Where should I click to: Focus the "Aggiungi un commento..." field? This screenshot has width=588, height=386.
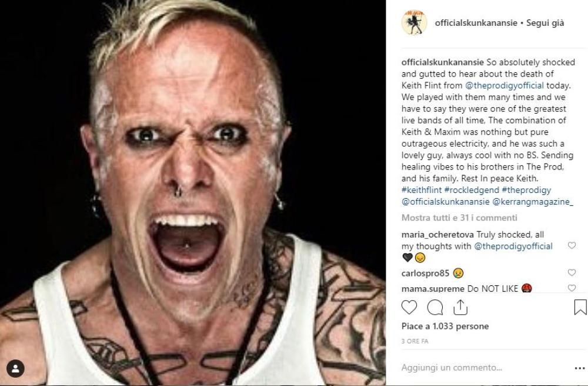tap(484, 368)
